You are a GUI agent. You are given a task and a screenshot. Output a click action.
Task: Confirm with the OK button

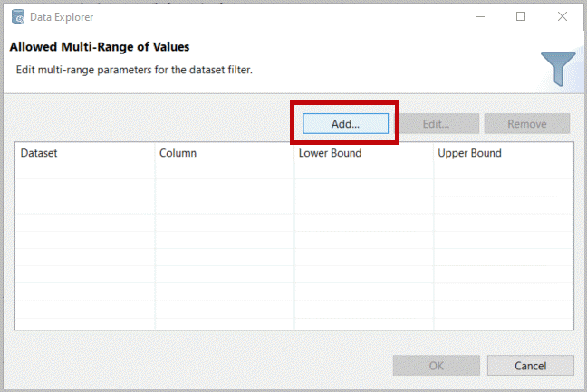[x=436, y=366]
